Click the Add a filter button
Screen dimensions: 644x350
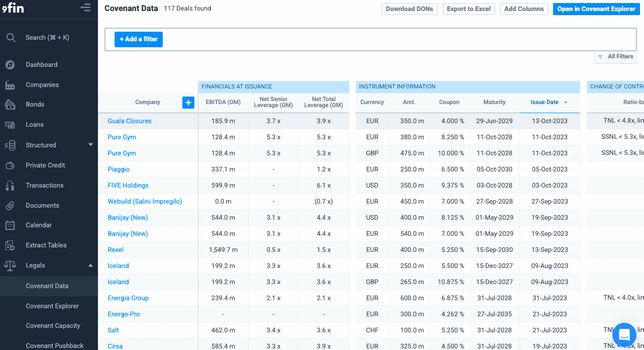(x=139, y=39)
